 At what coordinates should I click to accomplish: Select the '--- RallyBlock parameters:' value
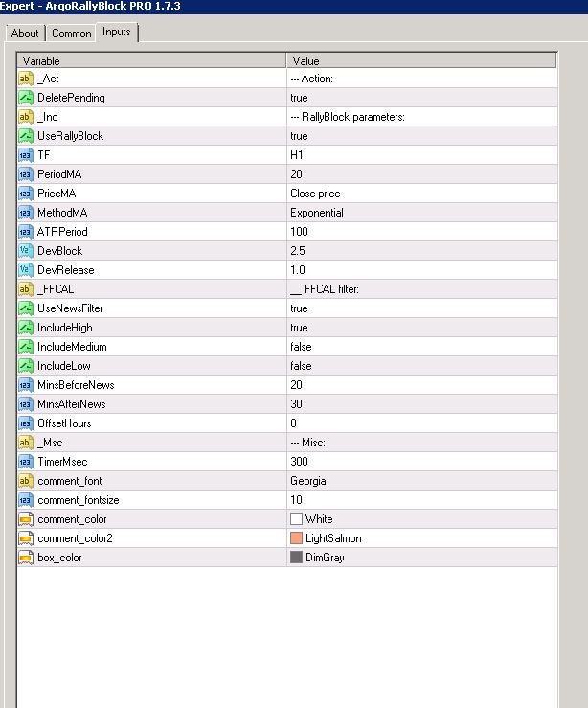(348, 118)
